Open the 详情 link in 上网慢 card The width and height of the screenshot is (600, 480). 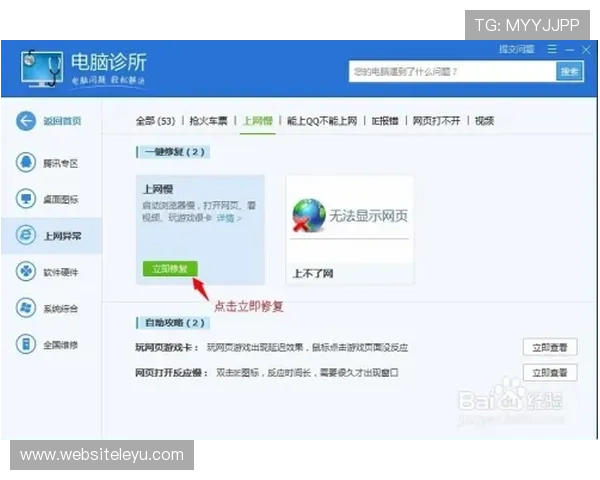click(229, 218)
